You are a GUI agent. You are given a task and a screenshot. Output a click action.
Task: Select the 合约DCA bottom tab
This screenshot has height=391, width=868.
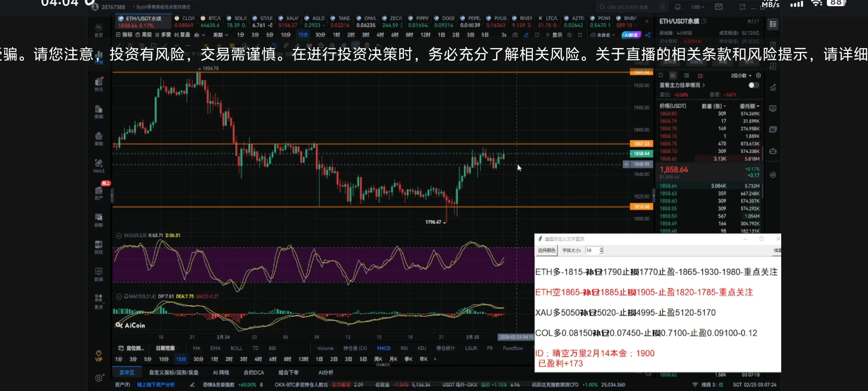(x=253, y=372)
